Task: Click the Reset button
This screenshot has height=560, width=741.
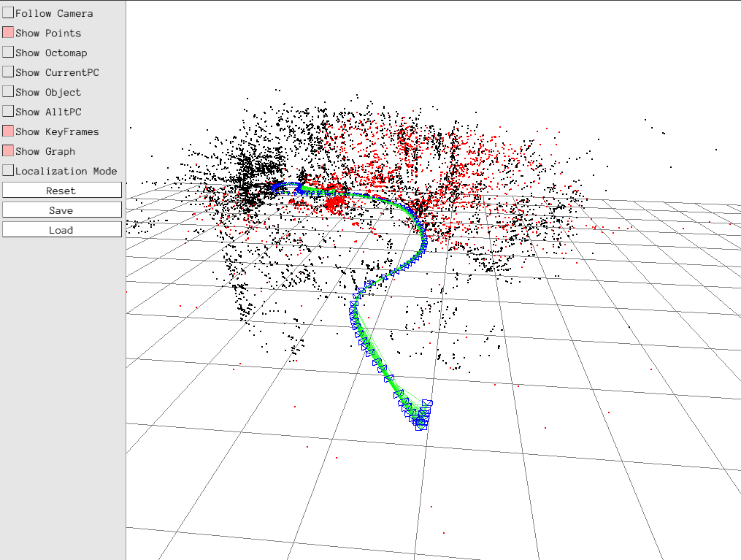Action: pyautogui.click(x=62, y=190)
